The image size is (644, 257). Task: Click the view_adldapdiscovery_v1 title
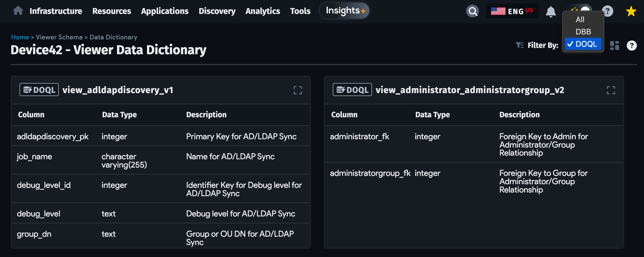point(118,90)
